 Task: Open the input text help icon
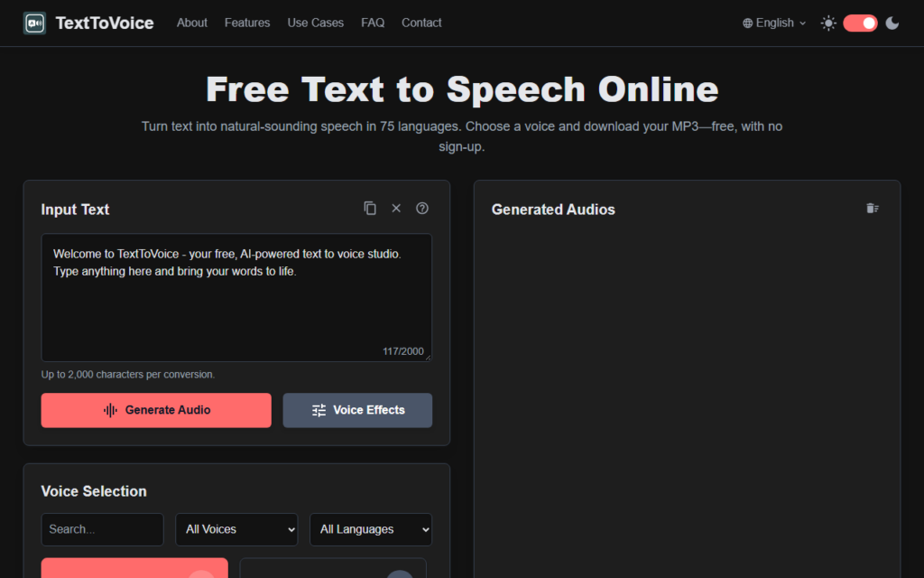click(x=422, y=209)
